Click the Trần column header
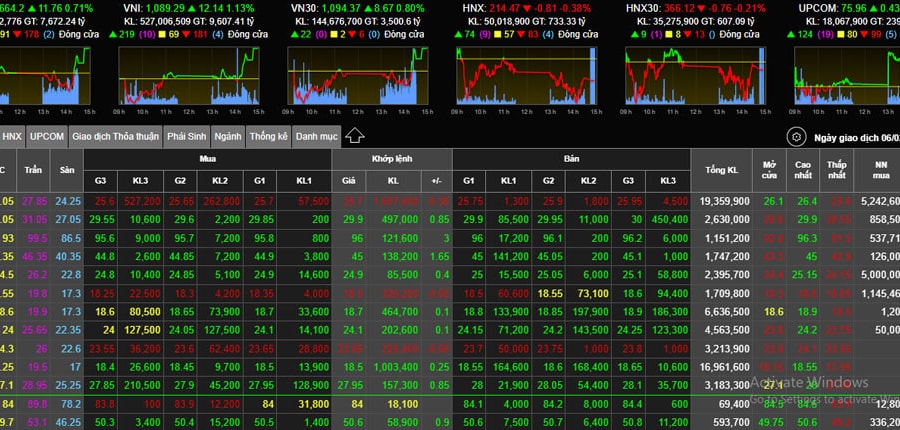 coord(33,171)
